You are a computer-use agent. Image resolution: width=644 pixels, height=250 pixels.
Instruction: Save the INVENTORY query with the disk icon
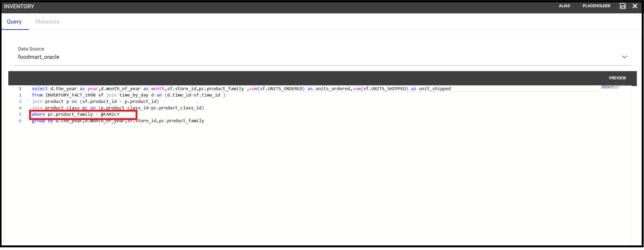pyautogui.click(x=623, y=6)
